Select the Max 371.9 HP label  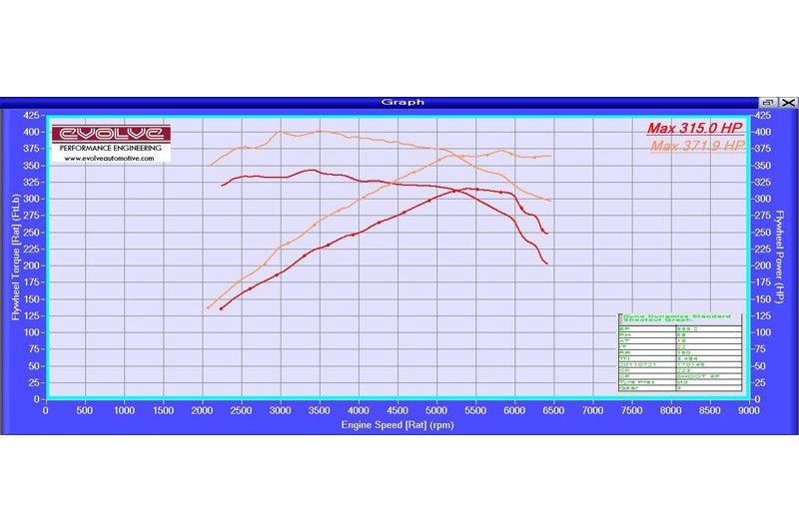tap(697, 146)
